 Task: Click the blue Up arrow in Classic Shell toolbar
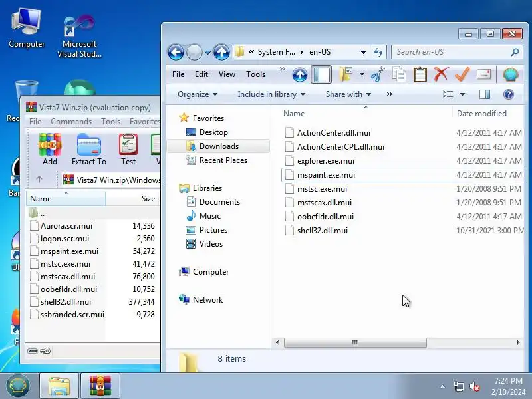300,74
